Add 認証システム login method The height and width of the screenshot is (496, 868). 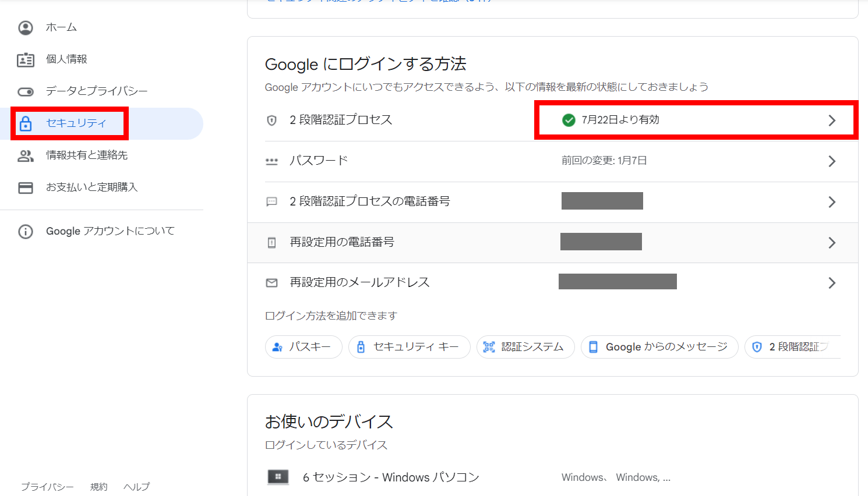coord(525,347)
